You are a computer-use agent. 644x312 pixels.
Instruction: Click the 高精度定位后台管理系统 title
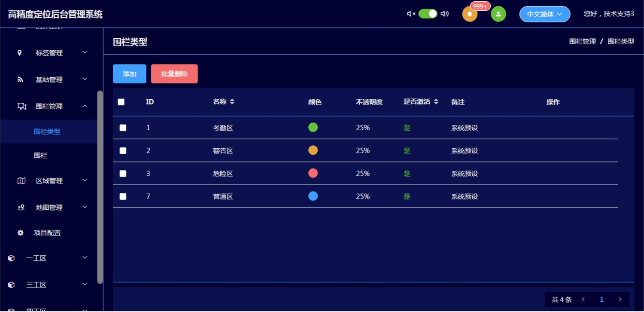pos(55,14)
